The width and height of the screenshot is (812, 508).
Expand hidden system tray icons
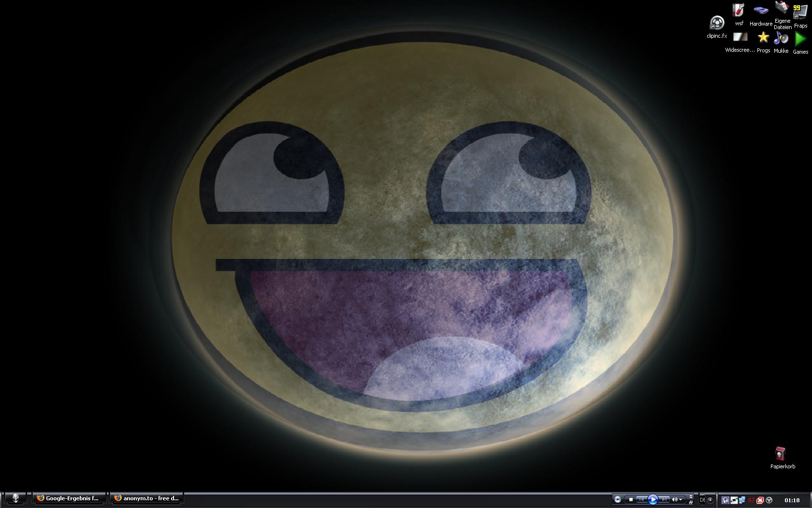[x=710, y=500]
